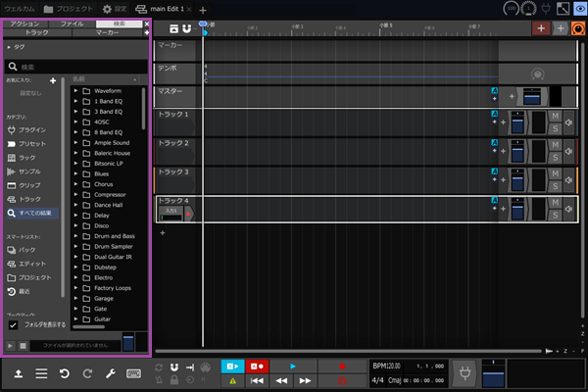Click the red add-track plus button

coord(542,28)
